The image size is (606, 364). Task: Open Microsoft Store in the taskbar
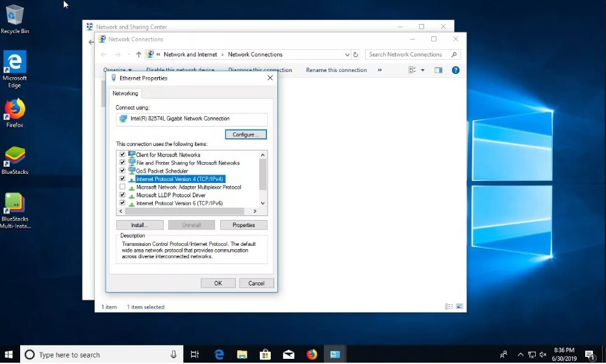coord(265,354)
